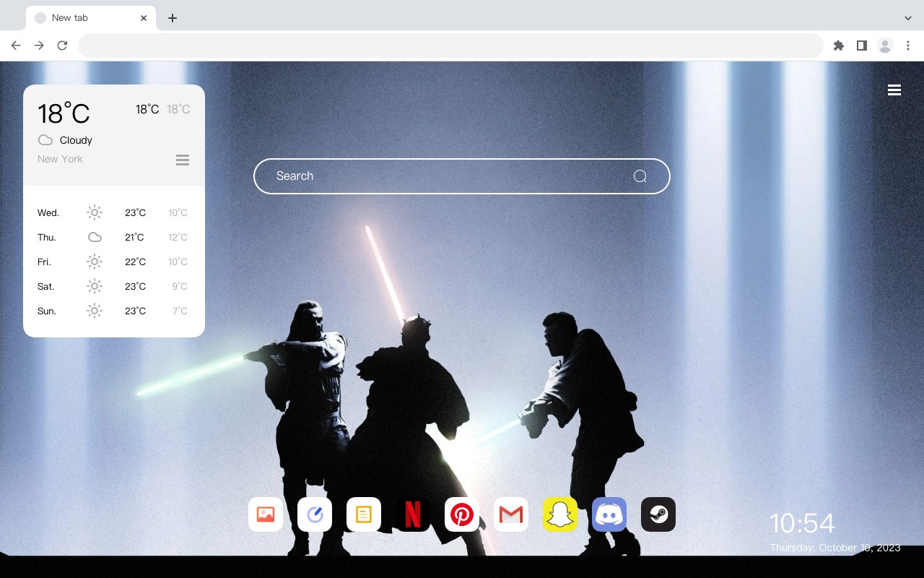Click the Thursday, October 10, 2023 date
924x578 pixels.
click(835, 548)
